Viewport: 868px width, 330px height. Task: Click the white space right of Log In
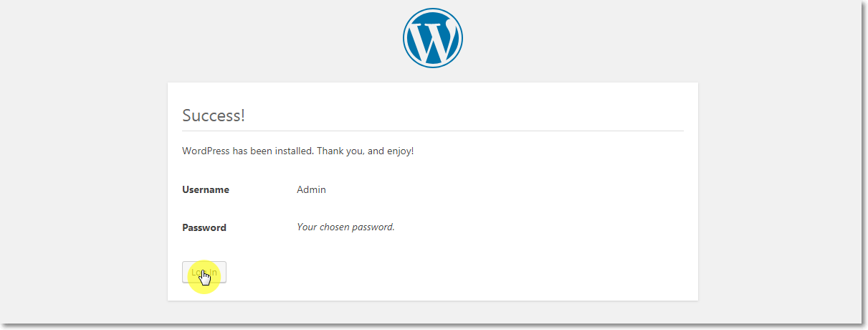coord(430,273)
